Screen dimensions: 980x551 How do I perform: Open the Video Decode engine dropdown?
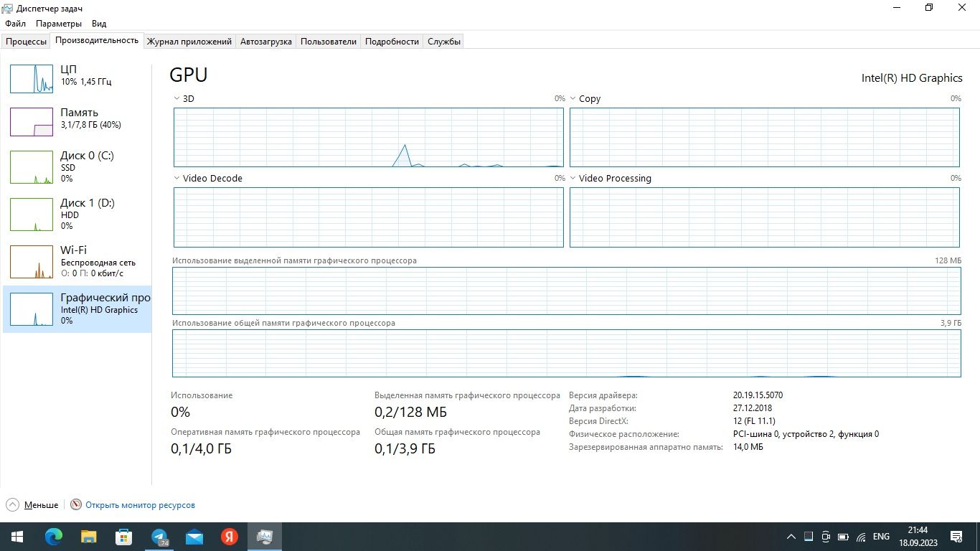[177, 179]
